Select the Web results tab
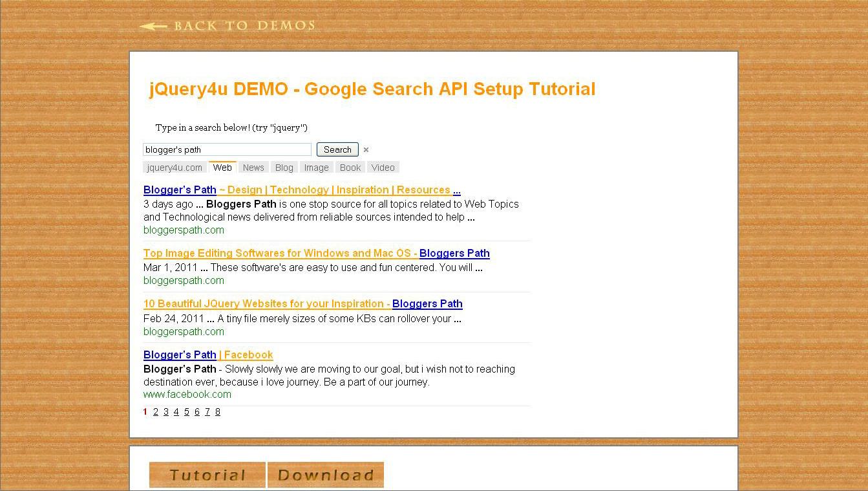The image size is (868, 491). 222,168
